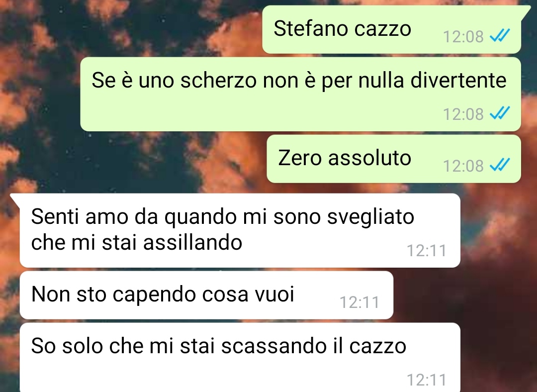537x392 pixels.
Task: Click the 12:11 time beside "cosa vuoi"
Action: [359, 302]
